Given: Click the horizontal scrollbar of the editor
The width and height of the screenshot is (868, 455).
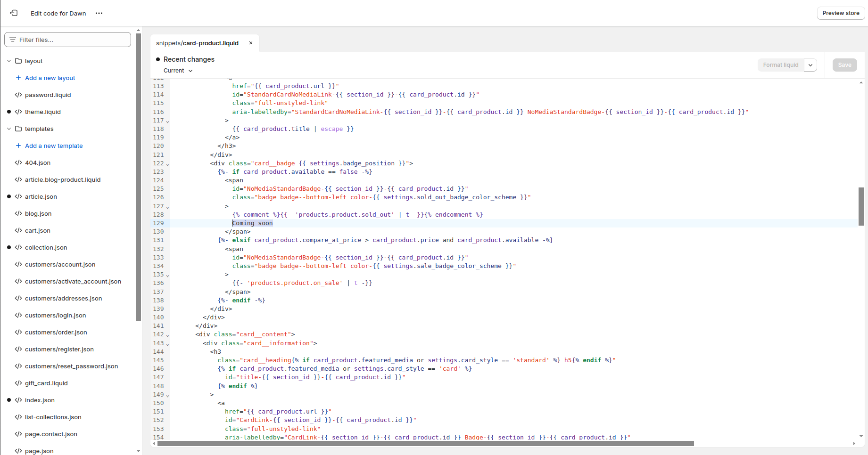Looking at the screenshot, I should click(x=425, y=443).
